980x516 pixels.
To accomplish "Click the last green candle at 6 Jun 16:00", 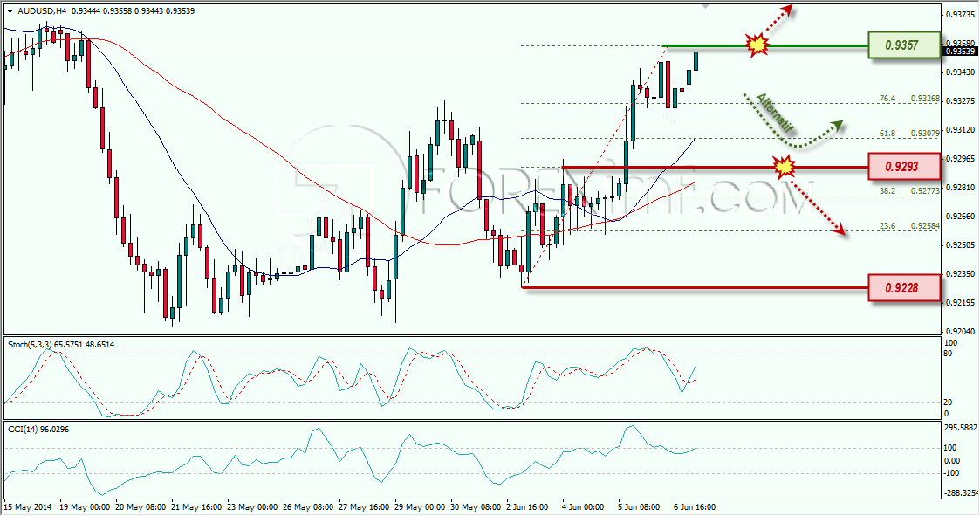I will pyautogui.click(x=696, y=58).
